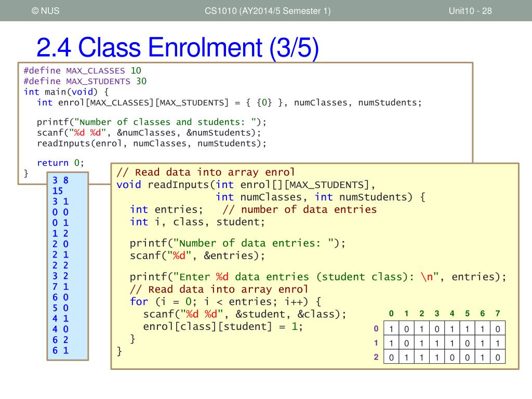Click the 'int entries;' declaration
This screenshot has height=399, width=532.
(x=166, y=209)
